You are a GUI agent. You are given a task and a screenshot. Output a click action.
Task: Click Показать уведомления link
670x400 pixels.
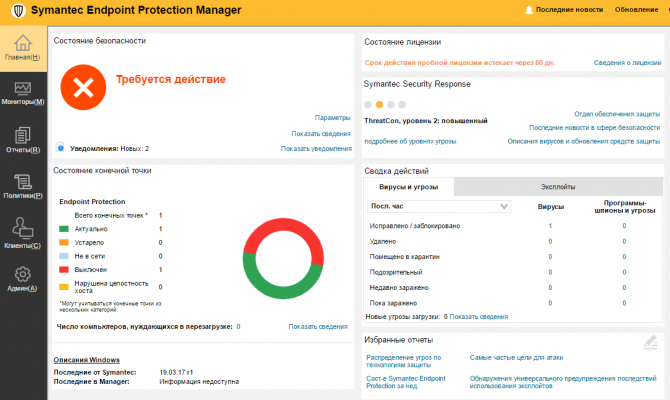(316, 148)
